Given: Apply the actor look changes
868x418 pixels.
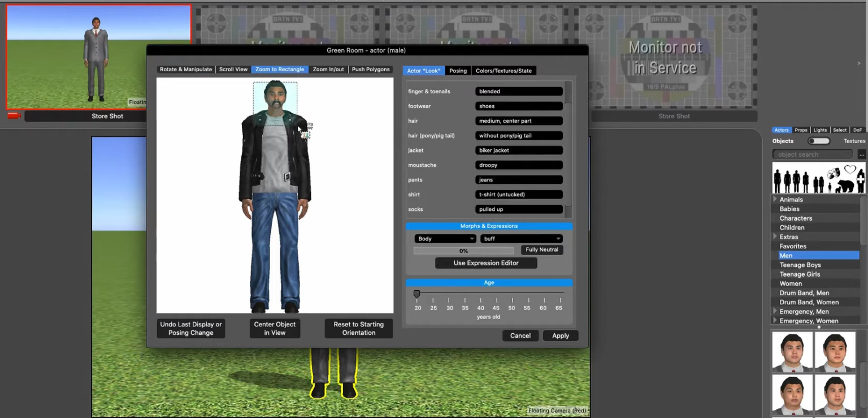Looking at the screenshot, I should (560, 335).
